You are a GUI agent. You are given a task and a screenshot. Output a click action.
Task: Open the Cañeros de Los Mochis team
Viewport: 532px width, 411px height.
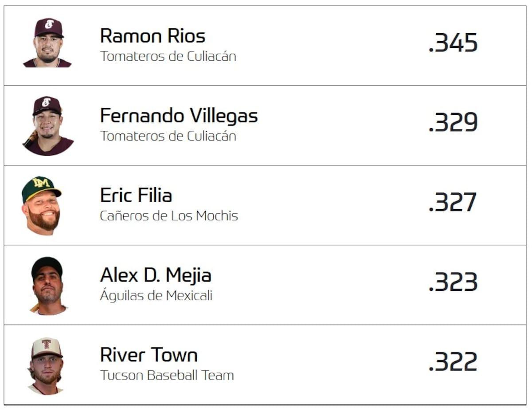click(x=169, y=216)
